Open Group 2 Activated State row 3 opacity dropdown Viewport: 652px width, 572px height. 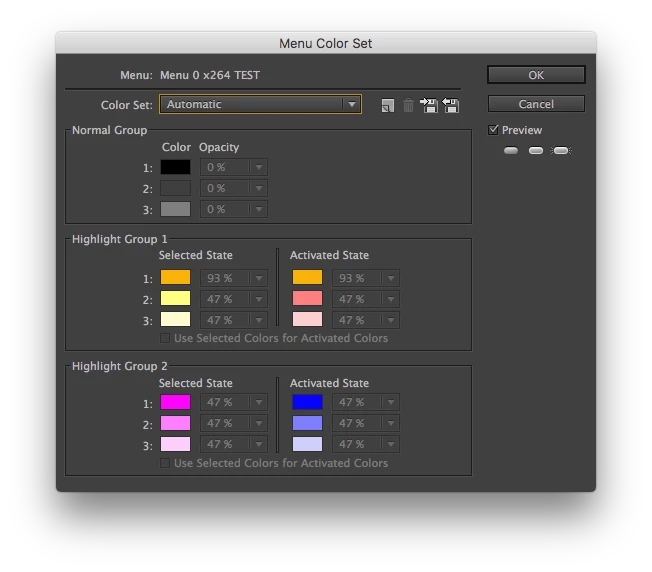pos(366,444)
